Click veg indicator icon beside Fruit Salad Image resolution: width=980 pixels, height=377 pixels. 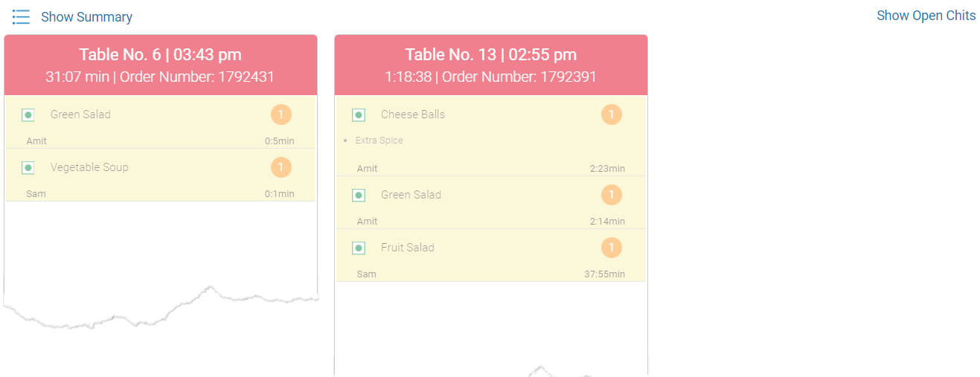[x=359, y=248]
